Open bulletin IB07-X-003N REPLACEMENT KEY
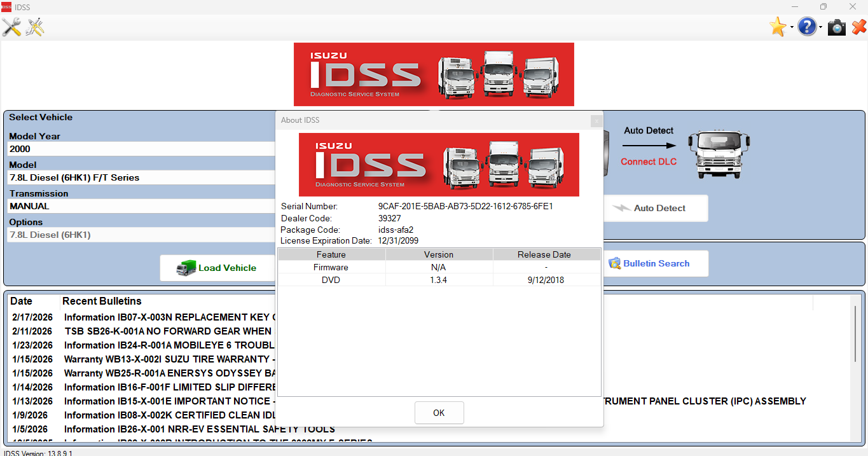The width and height of the screenshot is (868, 456). [x=169, y=317]
